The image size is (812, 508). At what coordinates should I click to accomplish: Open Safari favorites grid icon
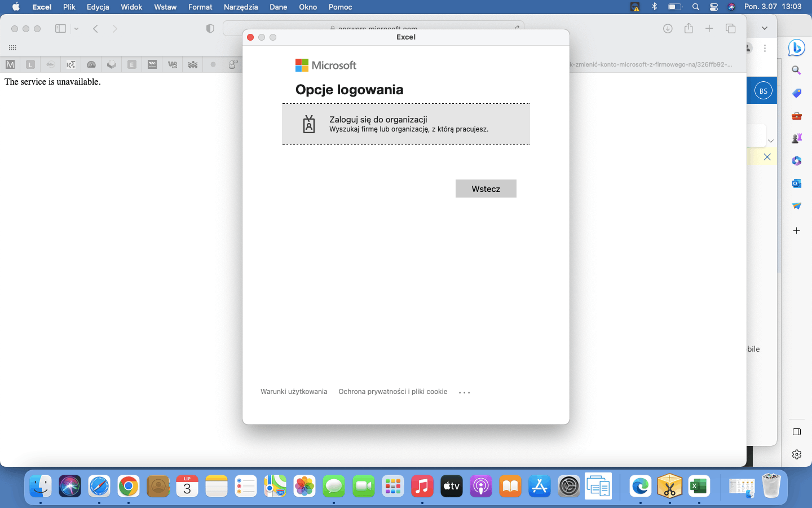point(12,48)
